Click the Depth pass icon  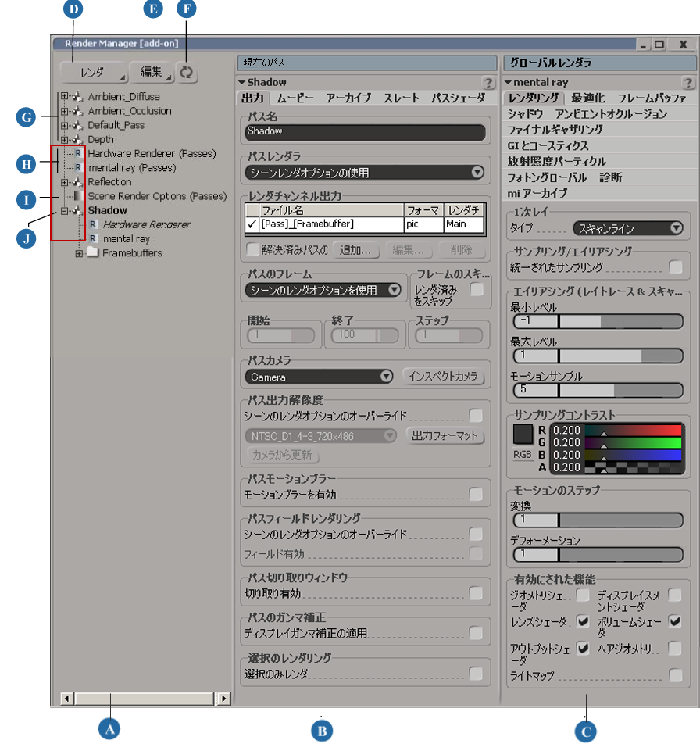coord(78,139)
